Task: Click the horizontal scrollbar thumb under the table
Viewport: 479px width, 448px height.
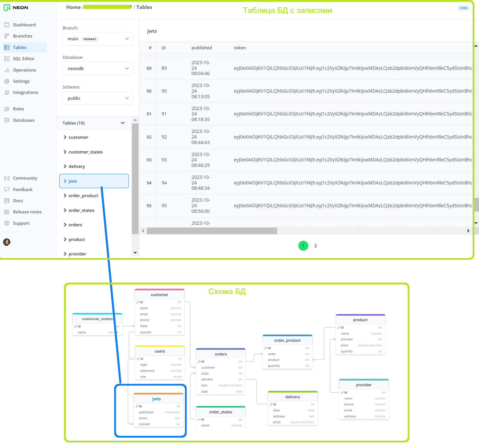Action: coord(212,231)
